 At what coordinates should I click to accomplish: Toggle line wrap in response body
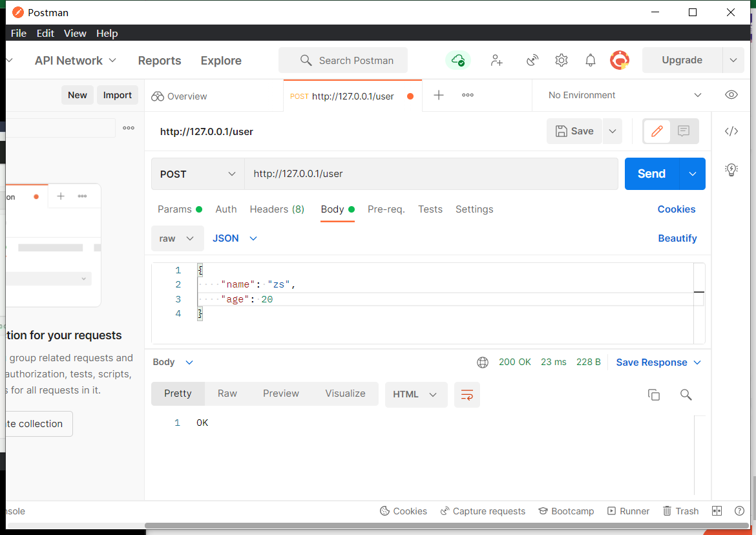(467, 395)
